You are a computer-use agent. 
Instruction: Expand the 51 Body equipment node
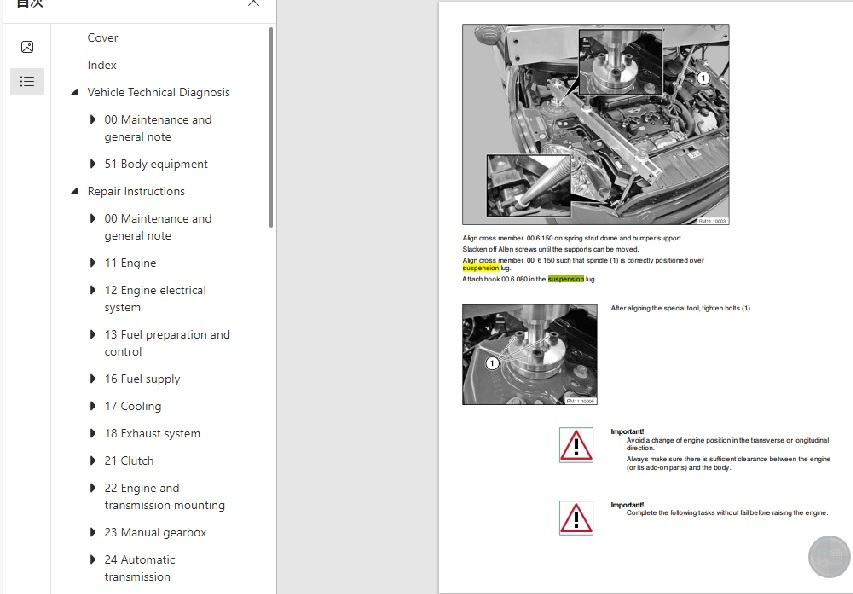[92, 164]
